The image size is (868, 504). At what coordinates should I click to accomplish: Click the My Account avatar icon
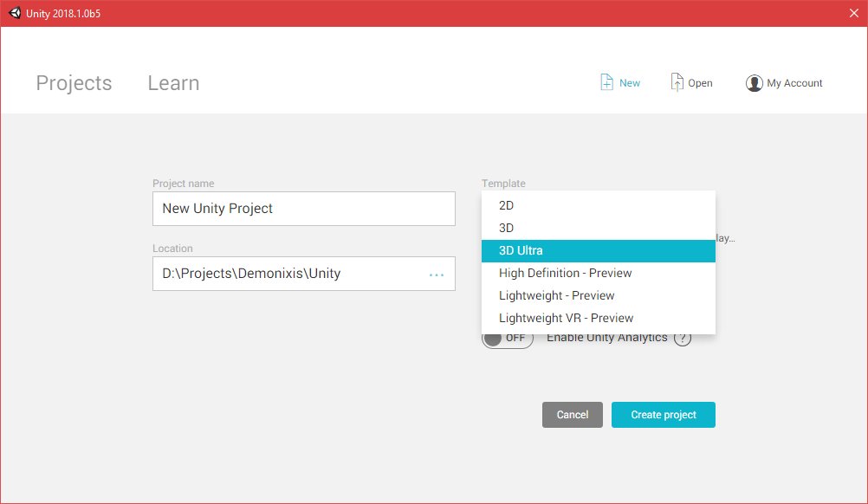pyautogui.click(x=754, y=83)
